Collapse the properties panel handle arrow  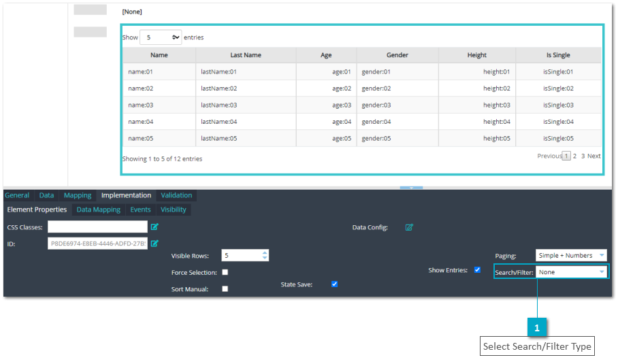[411, 188]
